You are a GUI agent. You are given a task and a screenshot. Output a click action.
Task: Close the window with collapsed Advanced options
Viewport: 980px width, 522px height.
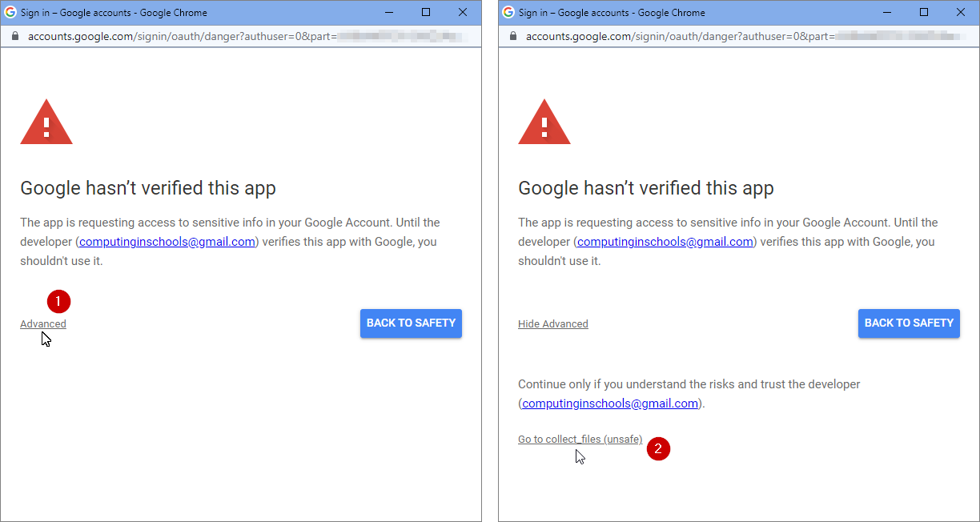[x=463, y=12]
